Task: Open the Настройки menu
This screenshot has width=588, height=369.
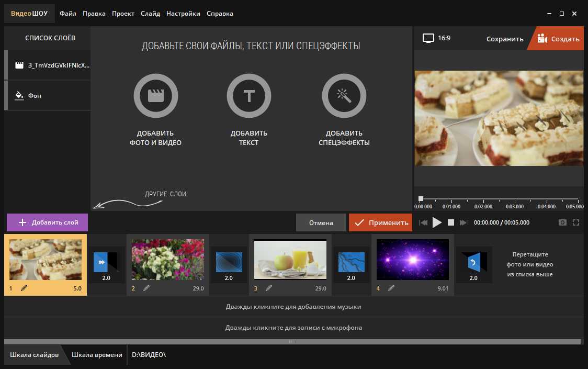Action: click(x=183, y=14)
